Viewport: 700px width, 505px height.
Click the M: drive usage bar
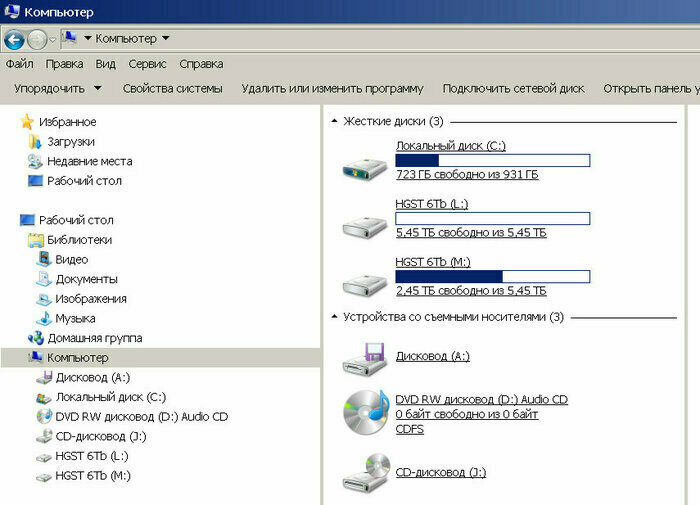tap(493, 276)
